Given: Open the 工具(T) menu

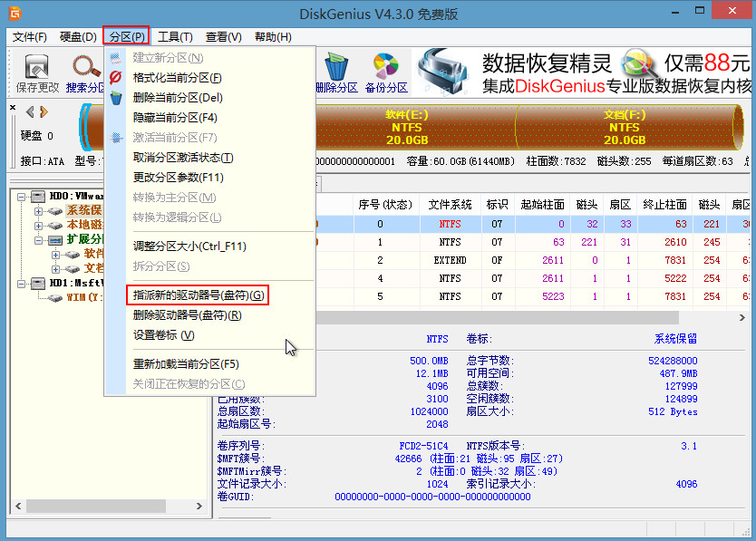Looking at the screenshot, I should coord(175,37).
